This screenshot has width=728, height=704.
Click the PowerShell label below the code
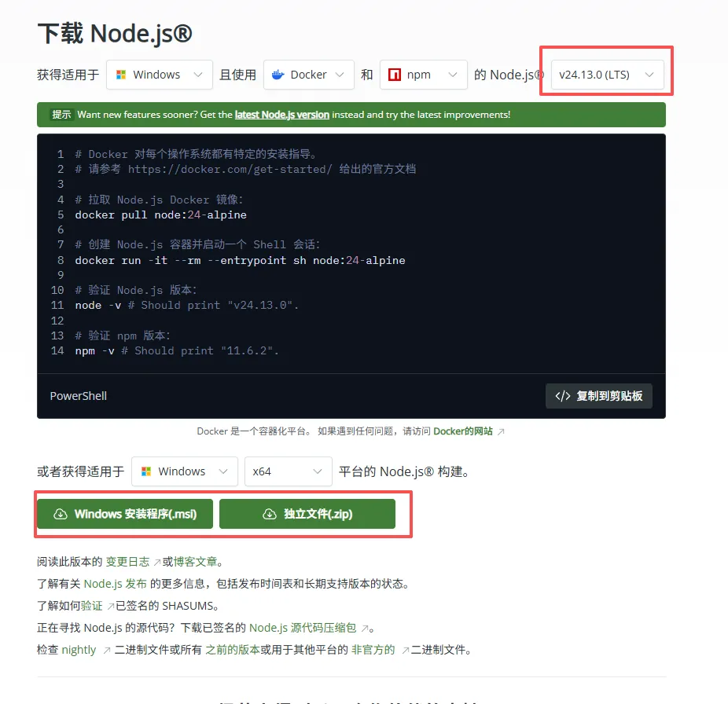pos(79,396)
